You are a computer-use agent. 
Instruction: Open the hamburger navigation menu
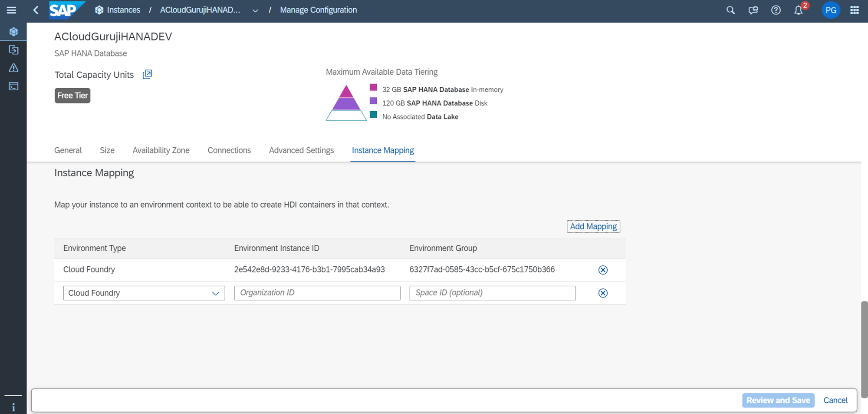point(11,10)
